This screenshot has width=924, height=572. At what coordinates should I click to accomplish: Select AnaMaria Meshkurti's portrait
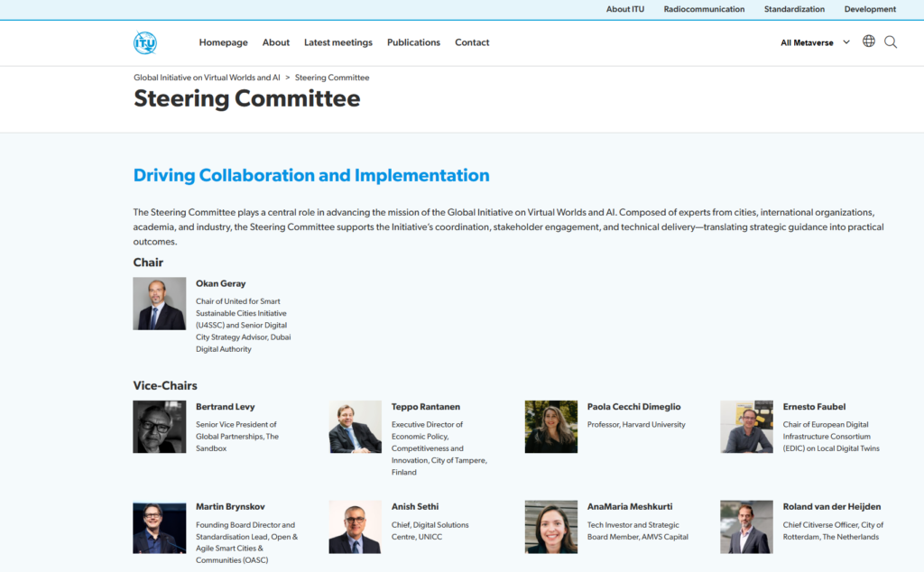pyautogui.click(x=550, y=527)
